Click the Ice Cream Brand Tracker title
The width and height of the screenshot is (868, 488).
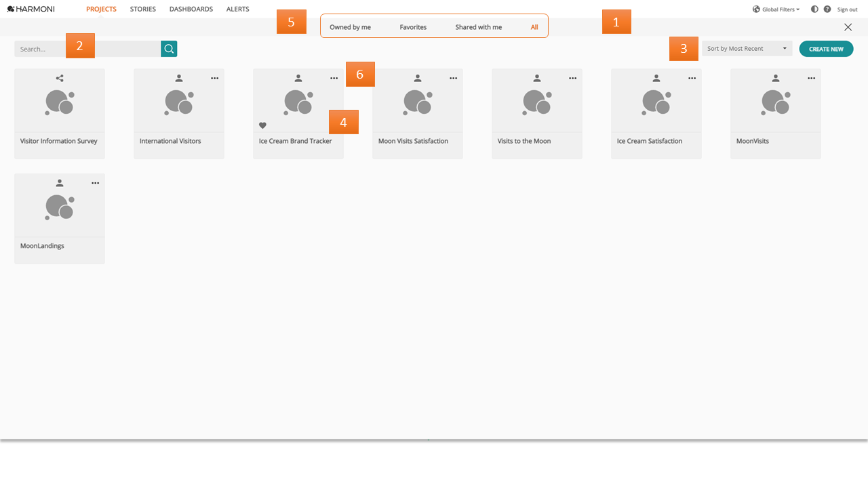(296, 141)
